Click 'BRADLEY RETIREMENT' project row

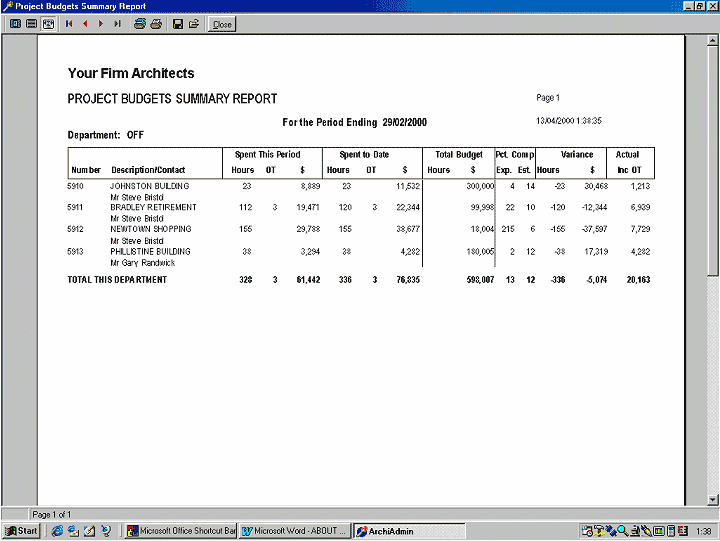153,207
